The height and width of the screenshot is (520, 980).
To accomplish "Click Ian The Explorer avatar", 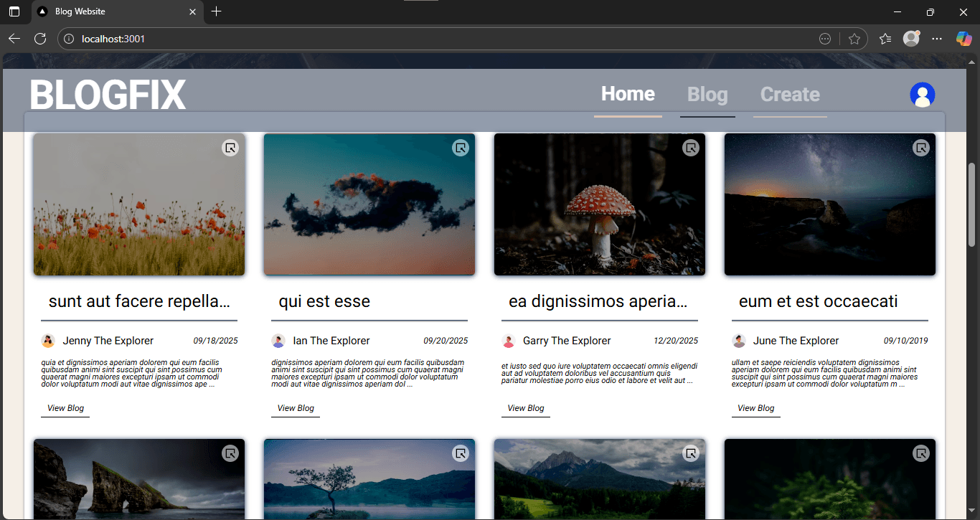I will (278, 341).
